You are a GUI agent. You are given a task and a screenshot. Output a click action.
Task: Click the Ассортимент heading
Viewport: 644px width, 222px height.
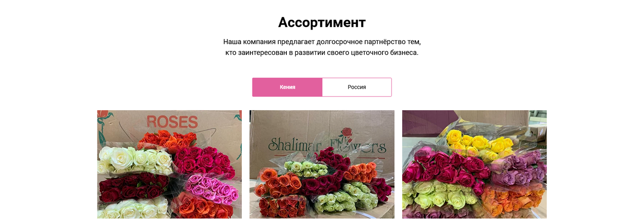322,22
